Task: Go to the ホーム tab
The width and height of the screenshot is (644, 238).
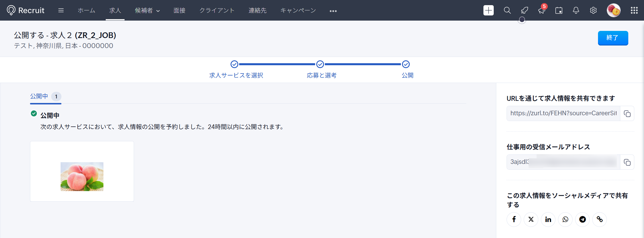Action: pyautogui.click(x=86, y=11)
